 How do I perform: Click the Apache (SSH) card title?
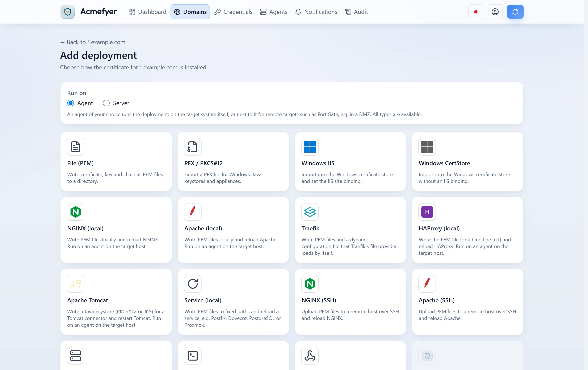[x=436, y=300]
